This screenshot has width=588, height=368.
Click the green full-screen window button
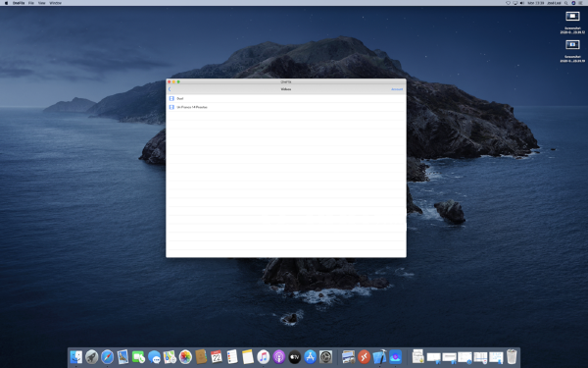point(178,81)
